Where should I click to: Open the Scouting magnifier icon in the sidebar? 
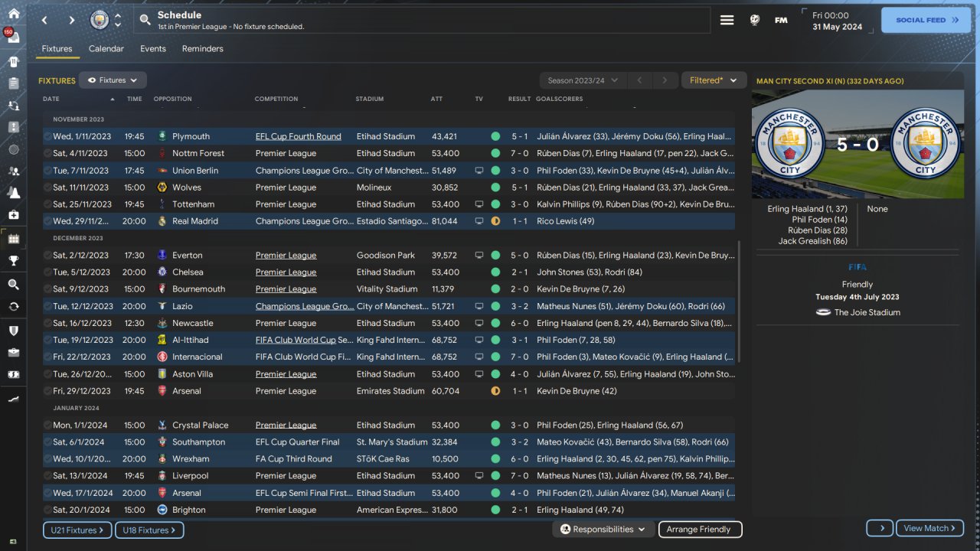13,285
